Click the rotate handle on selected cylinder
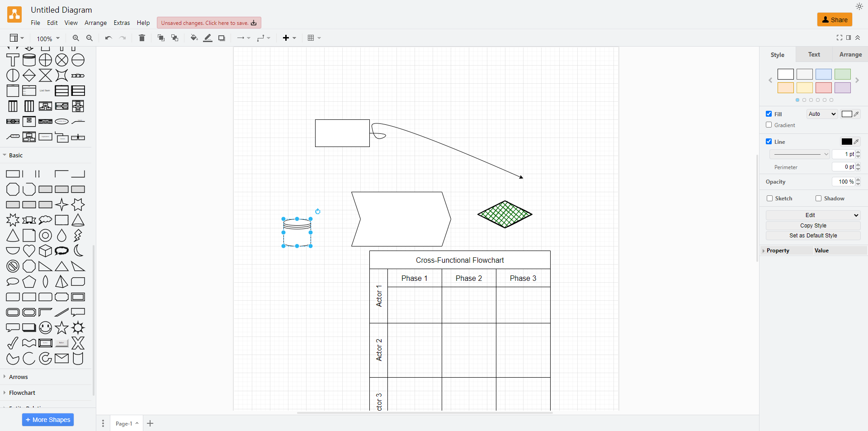This screenshot has width=868, height=431. 318,211
